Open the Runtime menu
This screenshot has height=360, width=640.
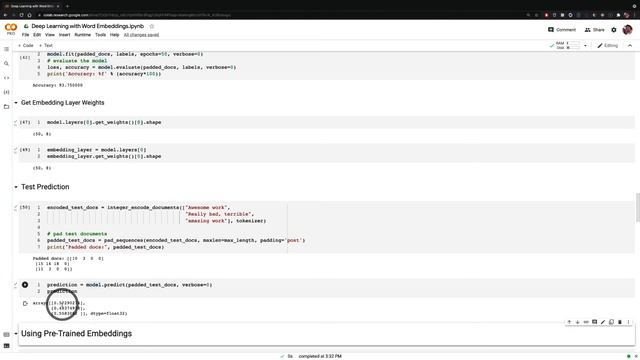click(82, 35)
